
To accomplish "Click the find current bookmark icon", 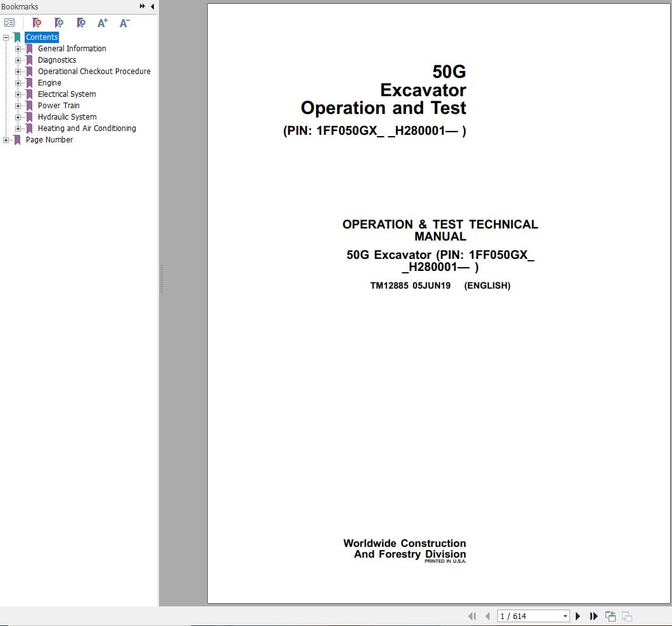I will click(81, 23).
